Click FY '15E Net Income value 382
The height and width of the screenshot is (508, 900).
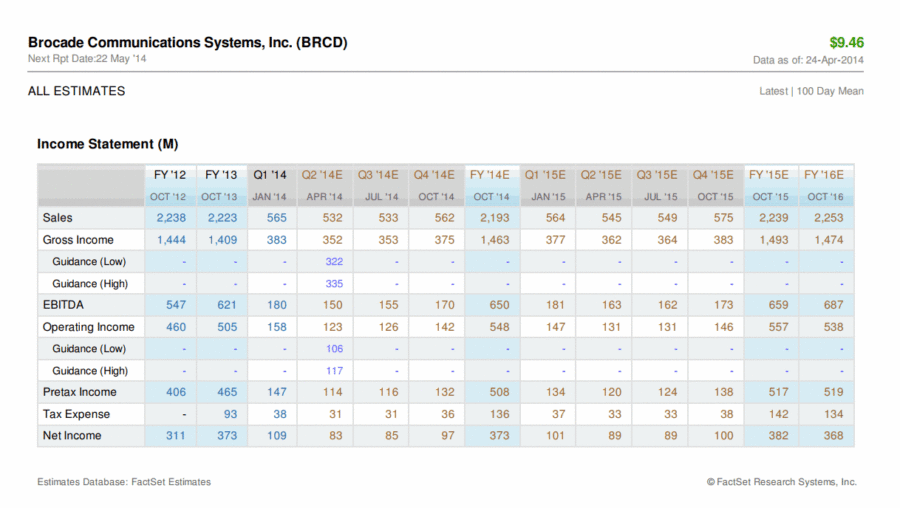[x=778, y=436]
